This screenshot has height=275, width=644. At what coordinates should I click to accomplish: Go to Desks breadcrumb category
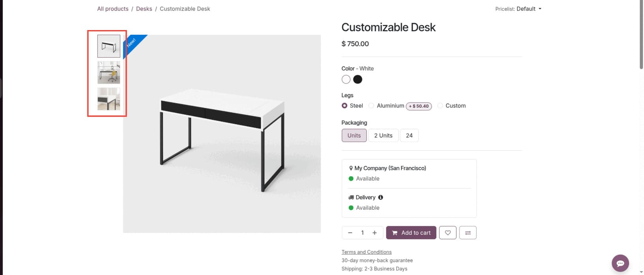click(144, 9)
